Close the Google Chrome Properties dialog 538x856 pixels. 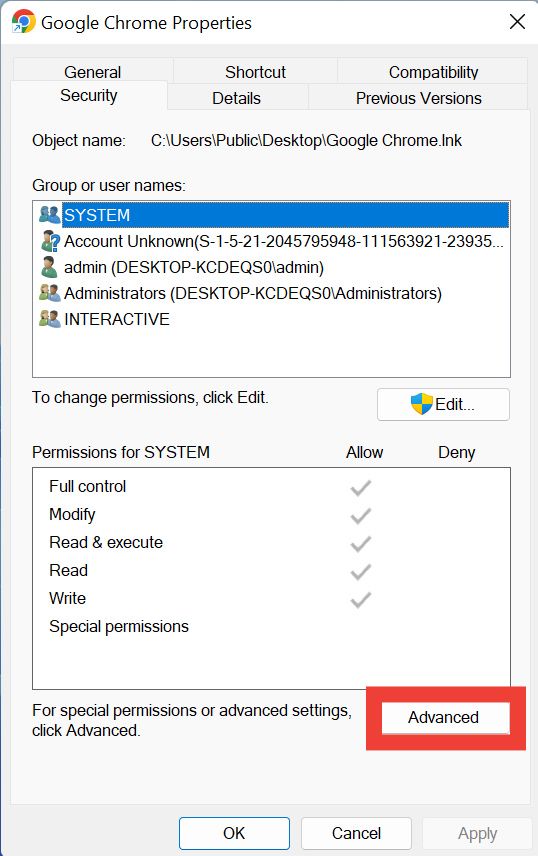(517, 22)
